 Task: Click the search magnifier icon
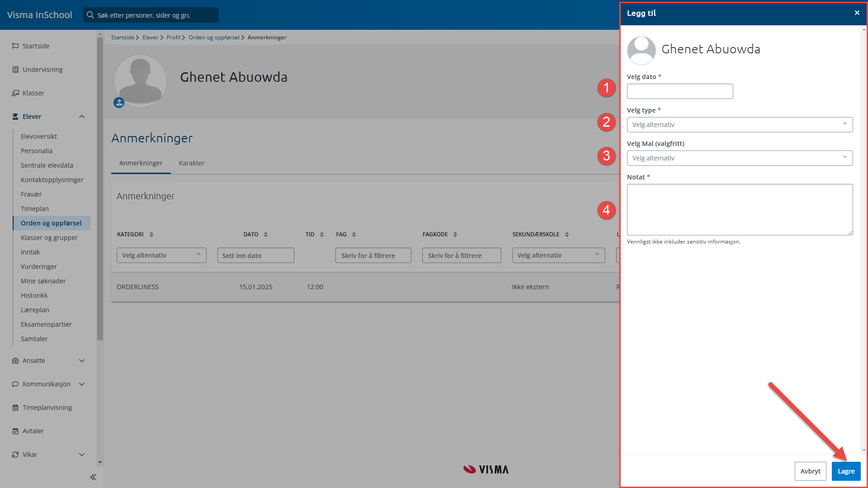pyautogui.click(x=90, y=15)
